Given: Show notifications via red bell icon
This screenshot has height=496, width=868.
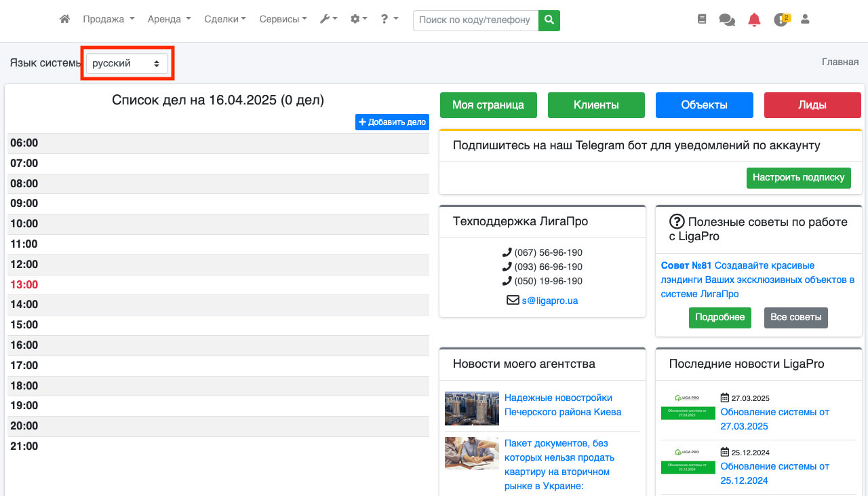Looking at the screenshot, I should tap(754, 20).
